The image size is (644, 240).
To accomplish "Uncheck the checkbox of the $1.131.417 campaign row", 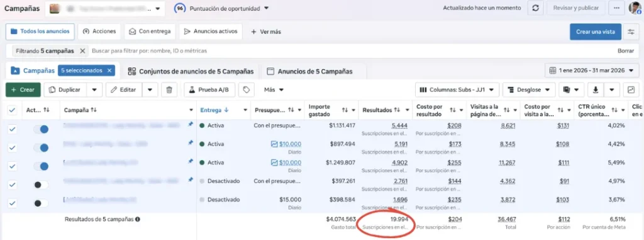I will [13, 129].
